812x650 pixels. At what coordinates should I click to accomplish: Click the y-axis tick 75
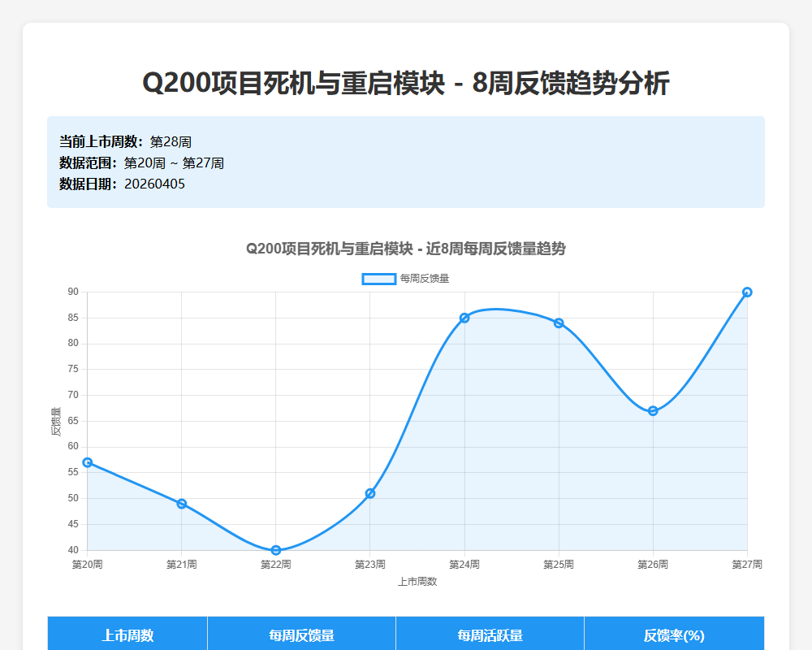[x=73, y=369]
